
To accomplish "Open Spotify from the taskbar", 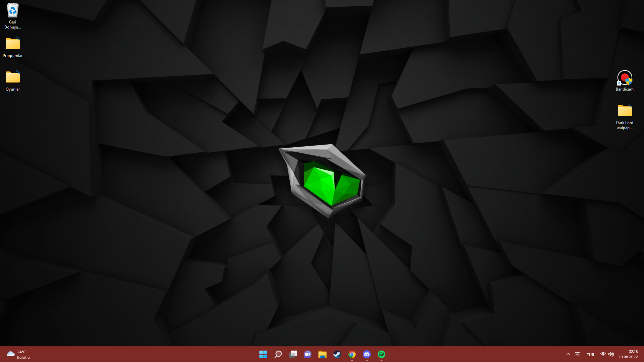I will [381, 354].
